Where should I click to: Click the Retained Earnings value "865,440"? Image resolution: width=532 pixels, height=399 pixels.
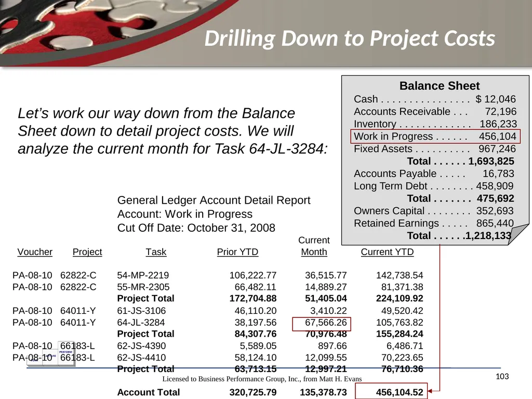495,223
